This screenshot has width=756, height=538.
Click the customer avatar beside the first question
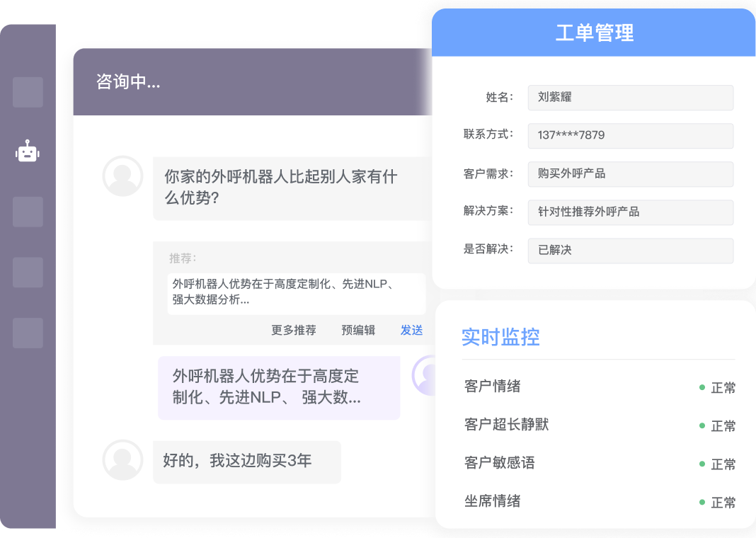(x=122, y=176)
